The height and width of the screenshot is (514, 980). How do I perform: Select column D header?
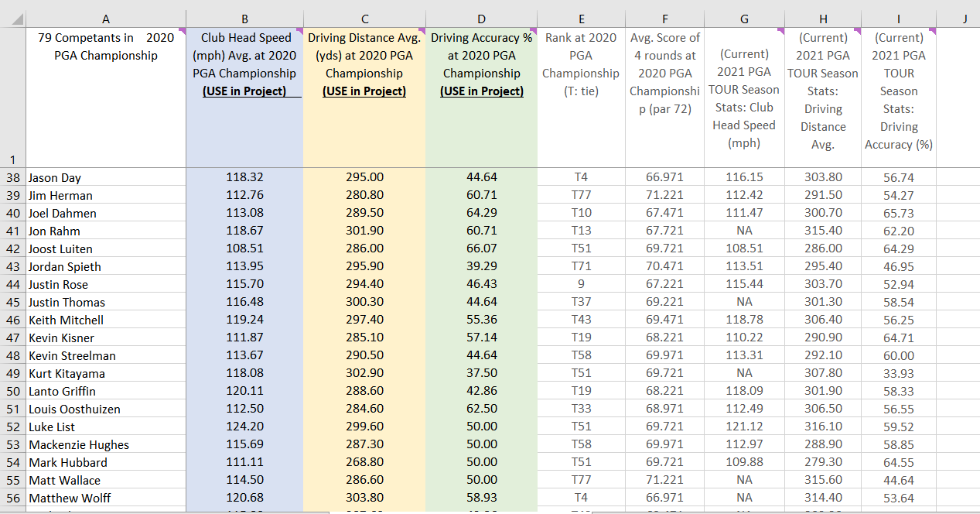[x=481, y=19]
